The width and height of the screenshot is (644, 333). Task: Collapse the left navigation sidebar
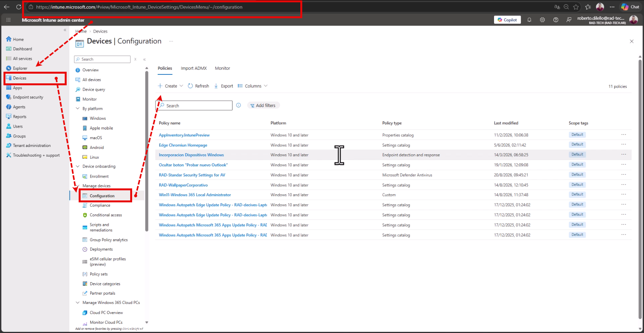tap(65, 30)
